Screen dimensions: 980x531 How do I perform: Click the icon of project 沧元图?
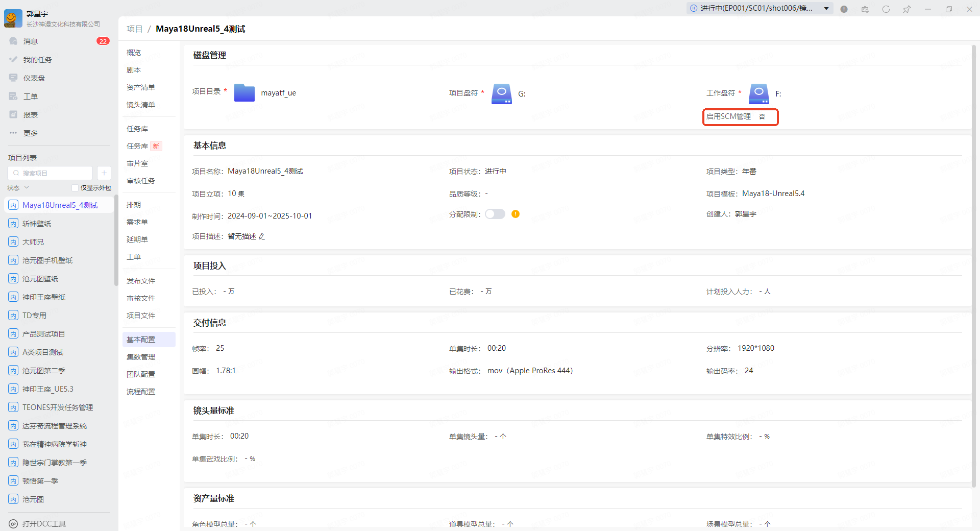coord(13,499)
